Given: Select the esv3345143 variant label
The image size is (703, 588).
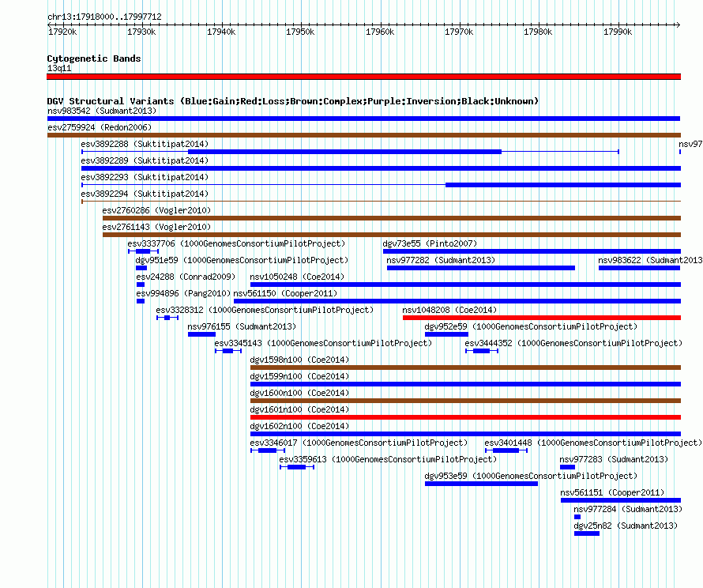Looking at the screenshot, I should click(x=323, y=343).
